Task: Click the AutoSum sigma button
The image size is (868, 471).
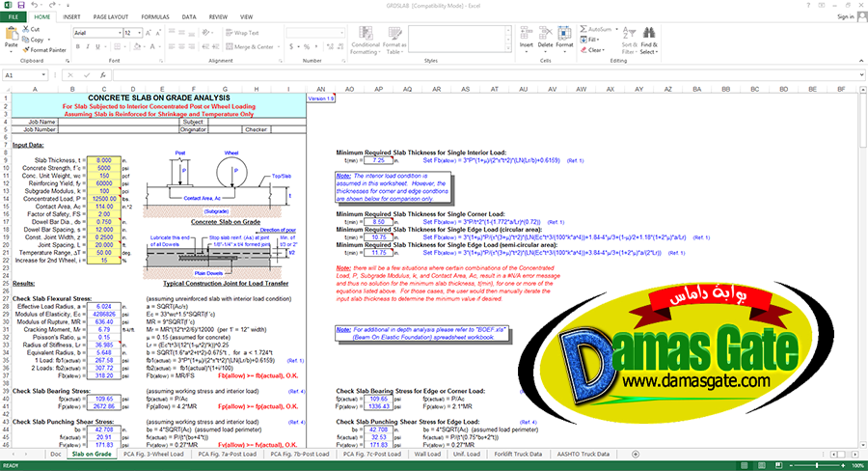Action: click(x=596, y=29)
